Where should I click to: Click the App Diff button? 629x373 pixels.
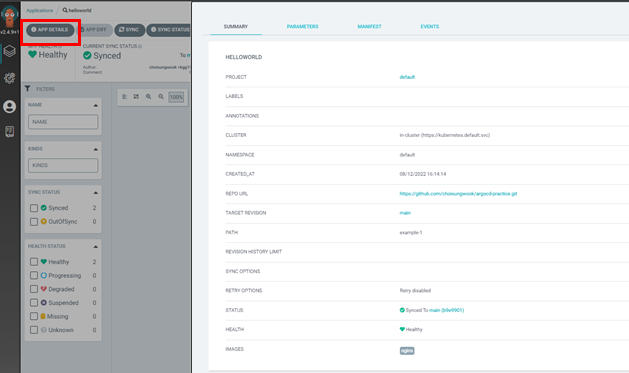click(x=95, y=30)
